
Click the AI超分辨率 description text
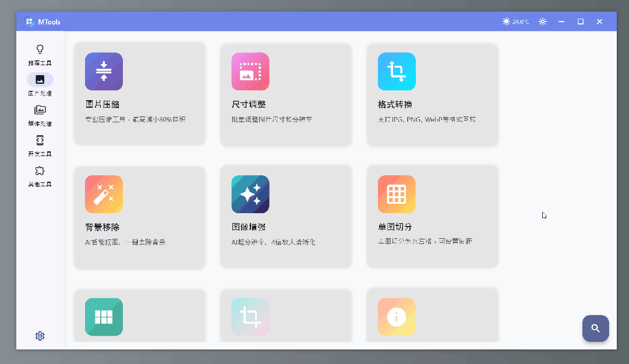tap(273, 242)
